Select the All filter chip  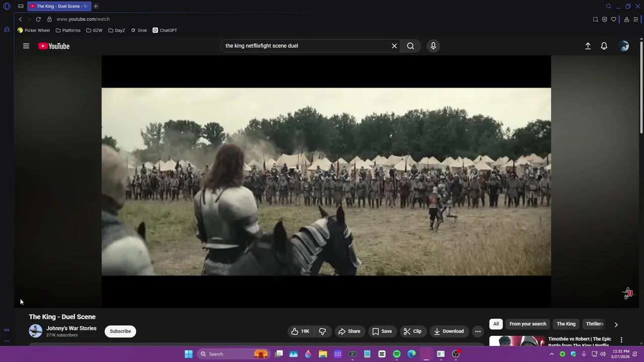(x=496, y=324)
